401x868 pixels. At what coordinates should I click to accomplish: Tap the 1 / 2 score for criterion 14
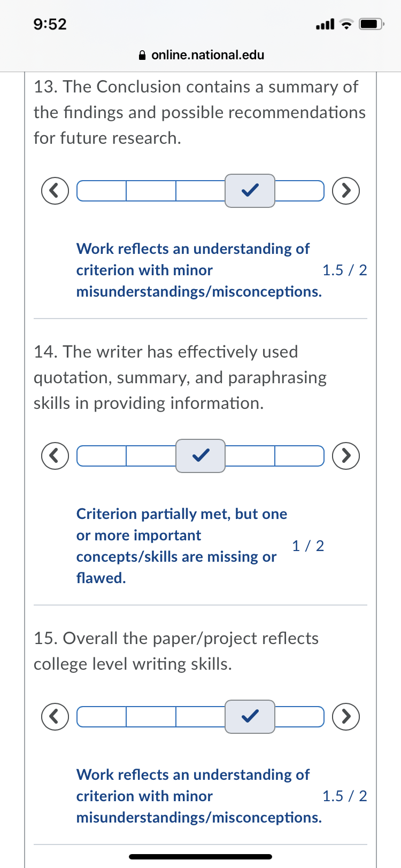click(308, 546)
